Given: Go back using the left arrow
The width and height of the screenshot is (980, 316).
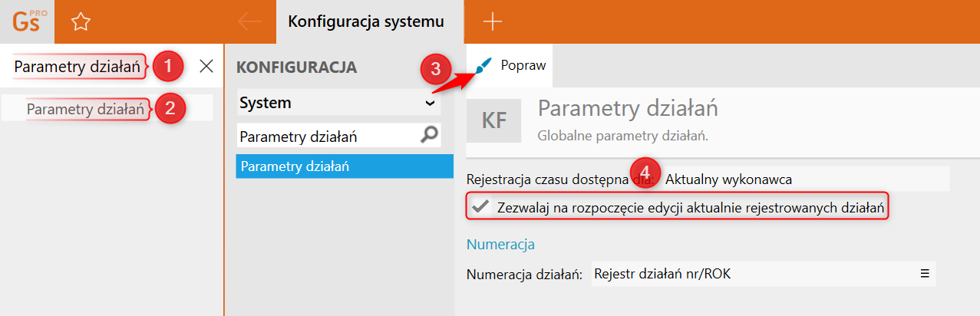Looking at the screenshot, I should click(x=250, y=21).
